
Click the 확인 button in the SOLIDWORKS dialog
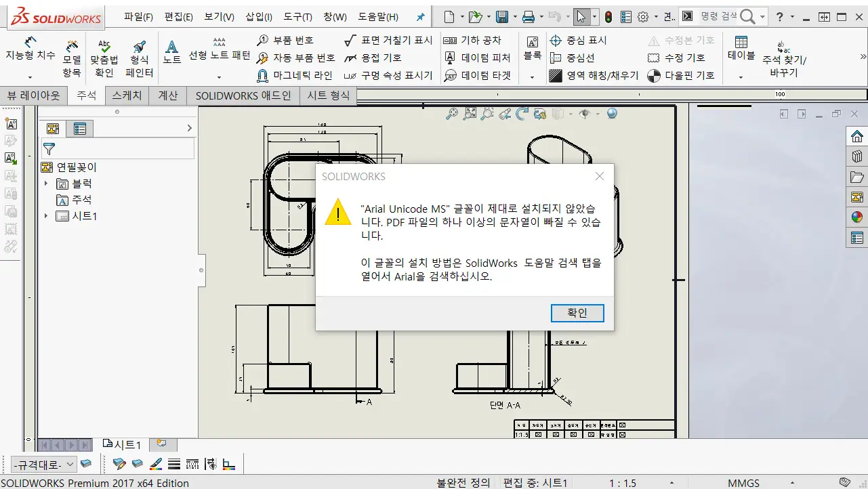[x=577, y=313]
